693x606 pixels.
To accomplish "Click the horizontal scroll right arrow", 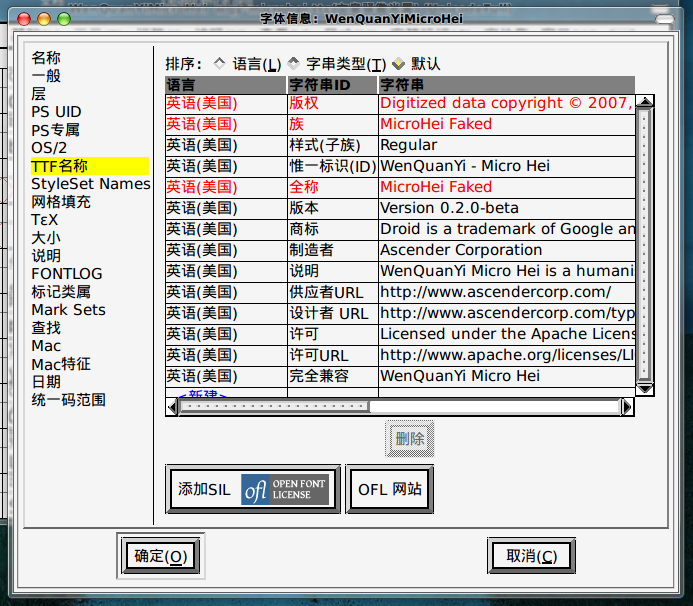I will [x=627, y=407].
